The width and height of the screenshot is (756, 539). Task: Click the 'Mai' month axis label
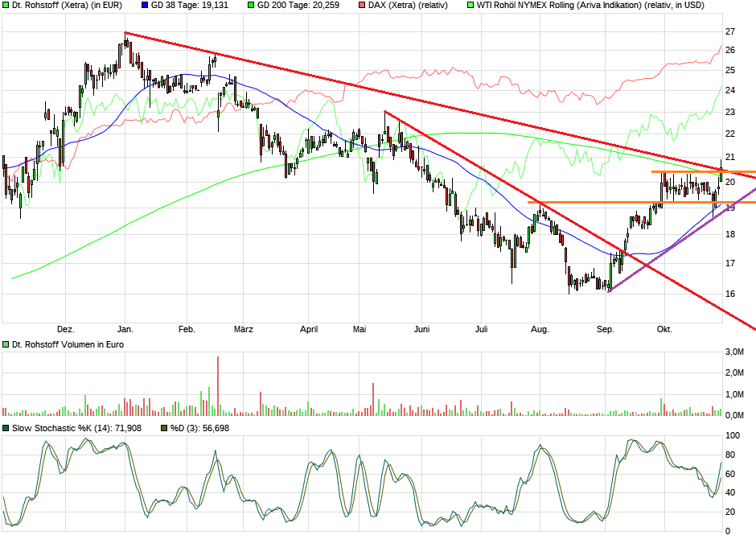coord(360,330)
